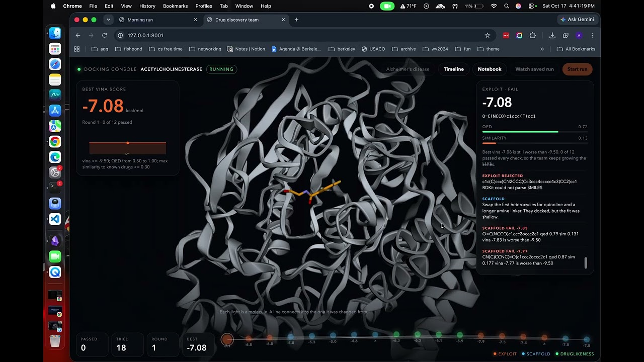Open Visual Studio Code from the dock
The height and width of the screenshot is (362, 644).
point(55,219)
